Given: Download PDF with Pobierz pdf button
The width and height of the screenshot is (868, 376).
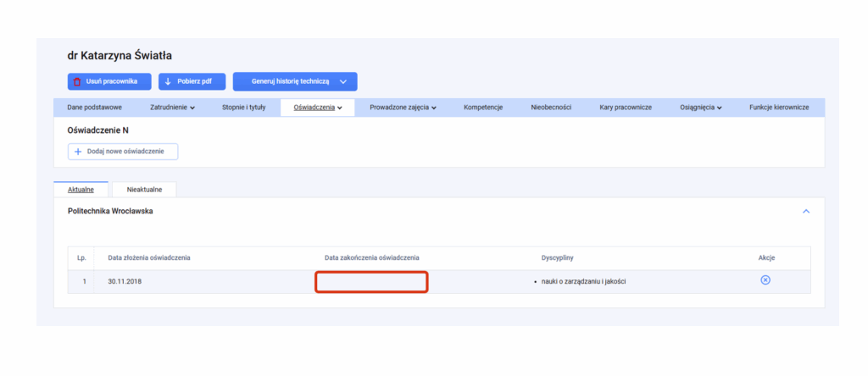Looking at the screenshot, I should 192,81.
